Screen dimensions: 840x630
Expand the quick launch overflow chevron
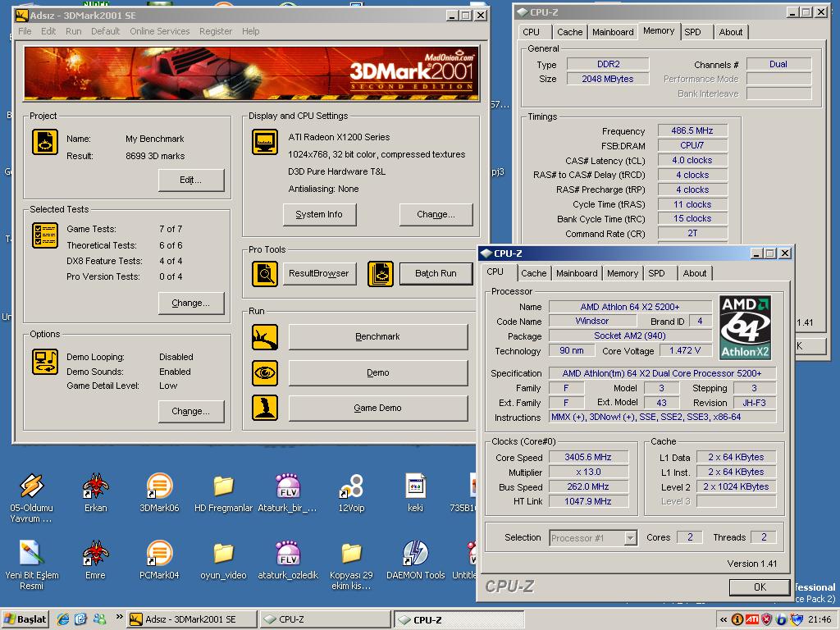(x=119, y=617)
